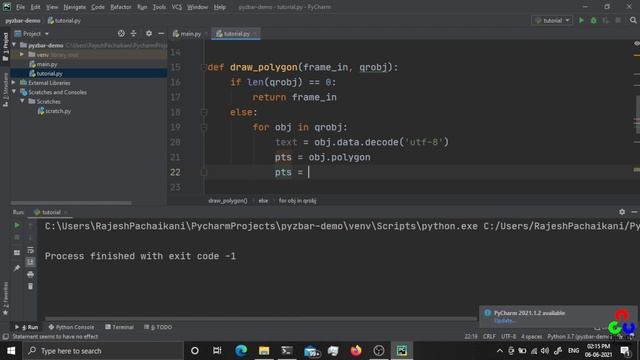Click the UTF-8 encoding widget
This screenshot has height=360, width=640.
tap(508, 337)
